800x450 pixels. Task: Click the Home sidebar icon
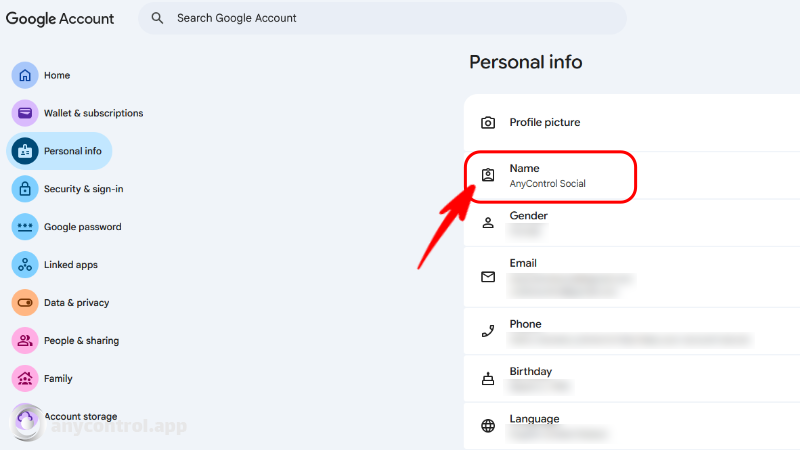point(24,75)
